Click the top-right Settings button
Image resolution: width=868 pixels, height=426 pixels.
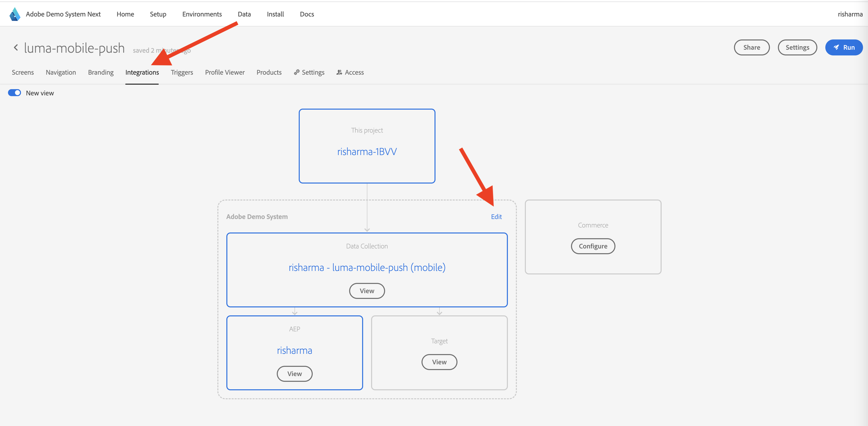click(x=797, y=47)
